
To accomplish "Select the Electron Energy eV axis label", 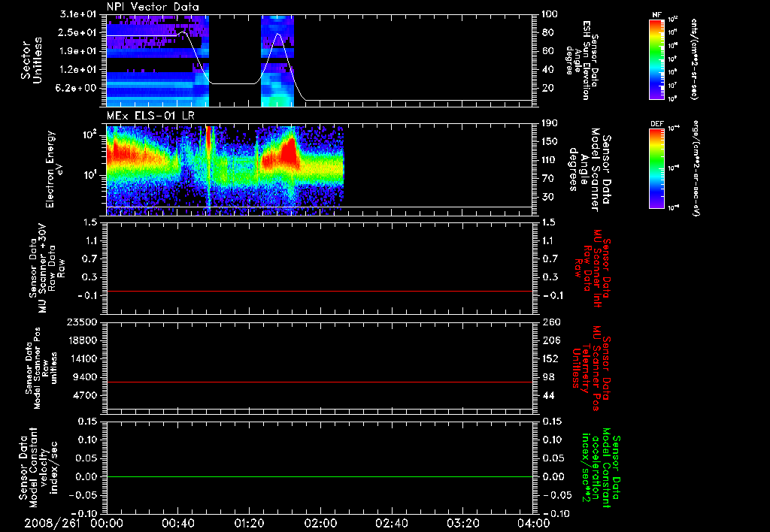I will [54, 169].
